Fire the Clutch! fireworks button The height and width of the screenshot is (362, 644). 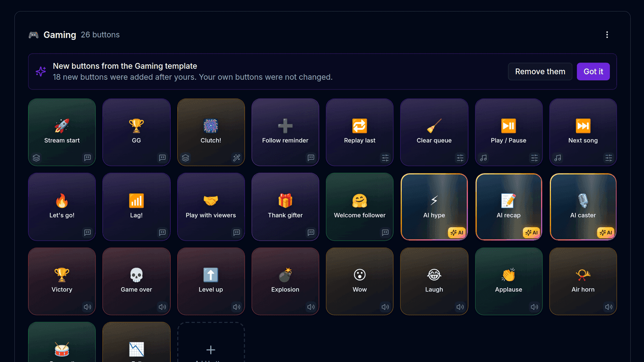(211, 132)
